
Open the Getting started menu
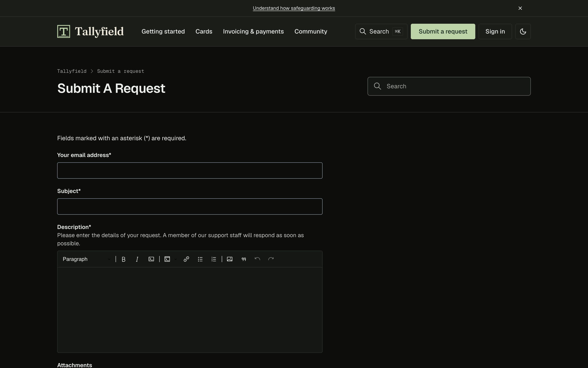point(163,31)
